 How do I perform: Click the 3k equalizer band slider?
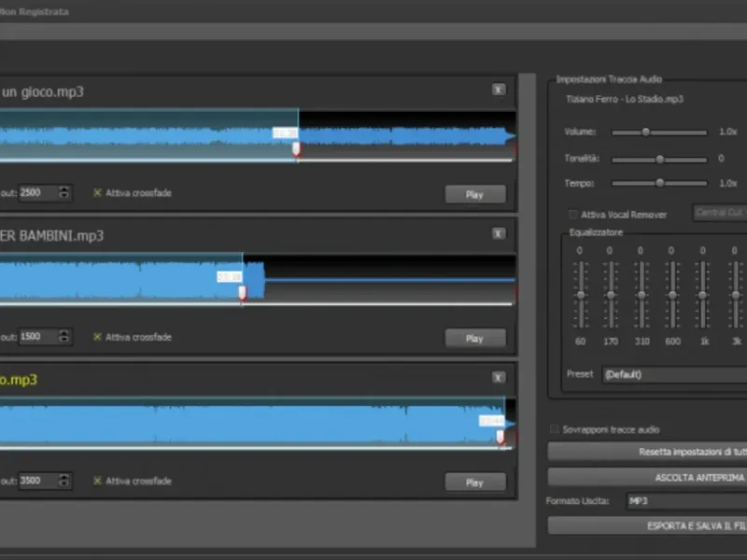[736, 295]
